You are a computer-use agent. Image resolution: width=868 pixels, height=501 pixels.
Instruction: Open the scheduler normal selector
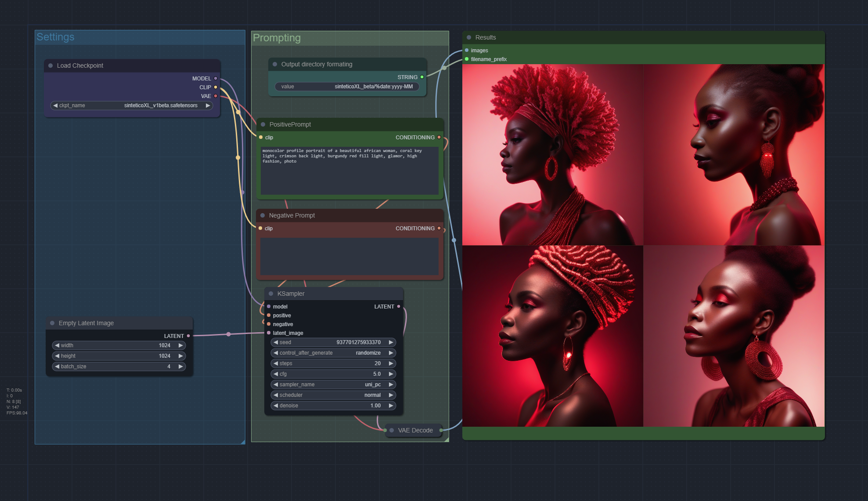(x=333, y=395)
